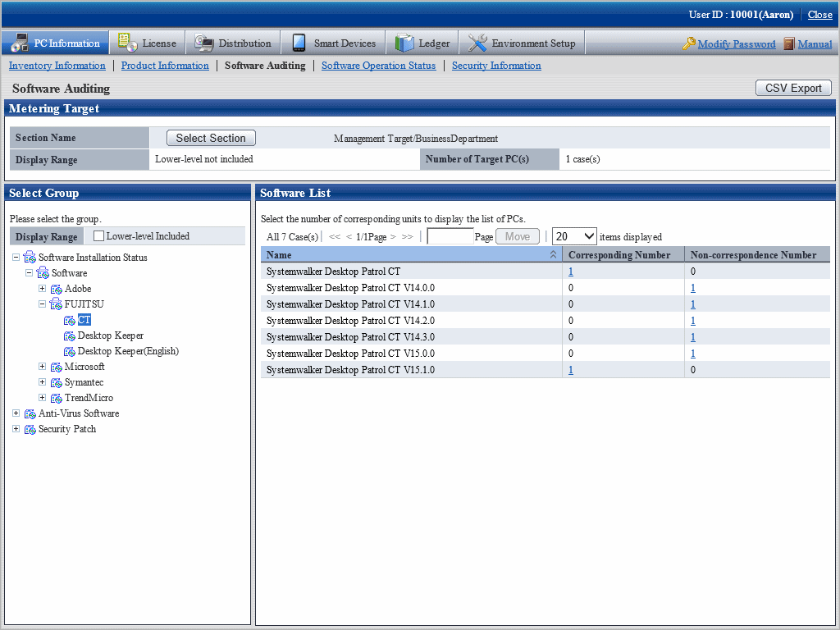840x630 pixels.
Task: Click the License certificate icon
Action: (127, 43)
